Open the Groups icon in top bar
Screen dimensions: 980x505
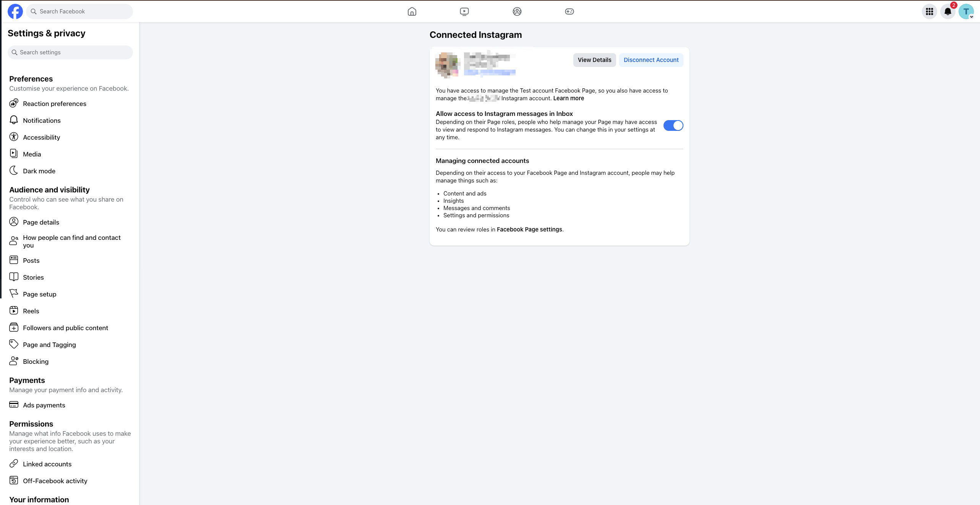pos(517,11)
